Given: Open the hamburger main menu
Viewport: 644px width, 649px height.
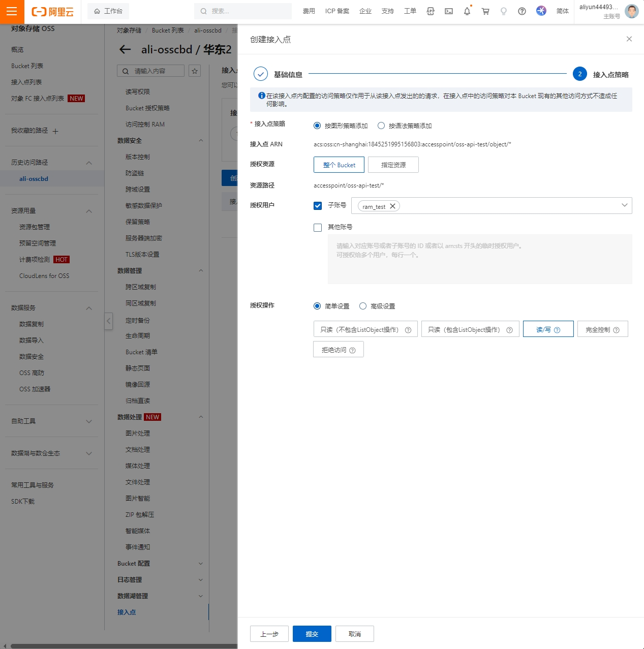Looking at the screenshot, I should point(12,11).
